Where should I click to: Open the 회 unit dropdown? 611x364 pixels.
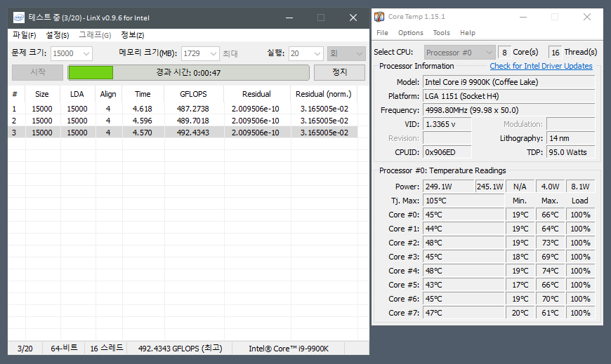point(346,53)
